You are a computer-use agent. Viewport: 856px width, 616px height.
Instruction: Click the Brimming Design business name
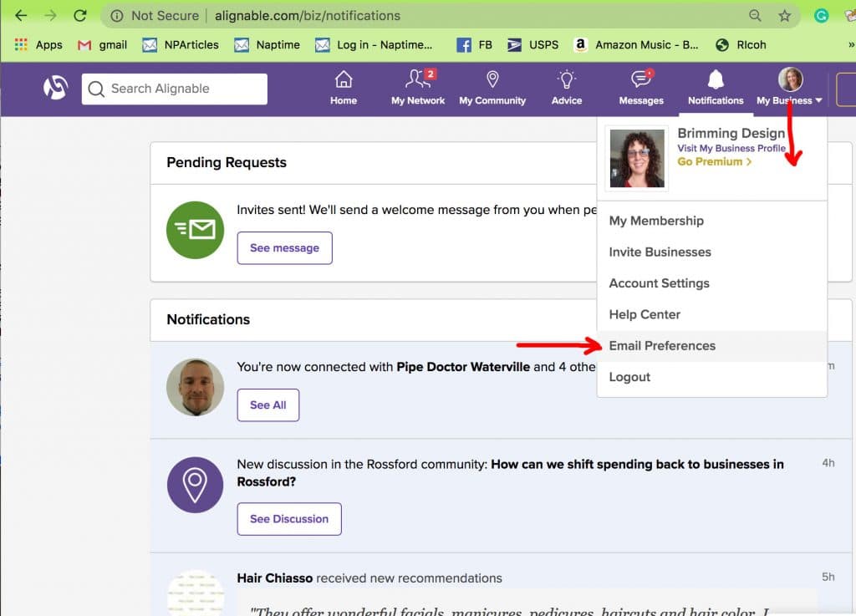pos(731,133)
